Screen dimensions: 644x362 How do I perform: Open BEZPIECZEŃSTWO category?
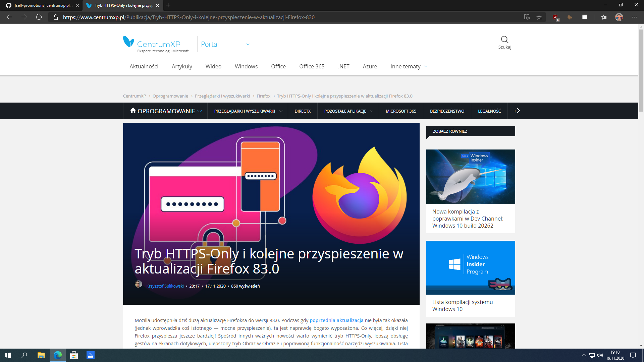(447, 111)
